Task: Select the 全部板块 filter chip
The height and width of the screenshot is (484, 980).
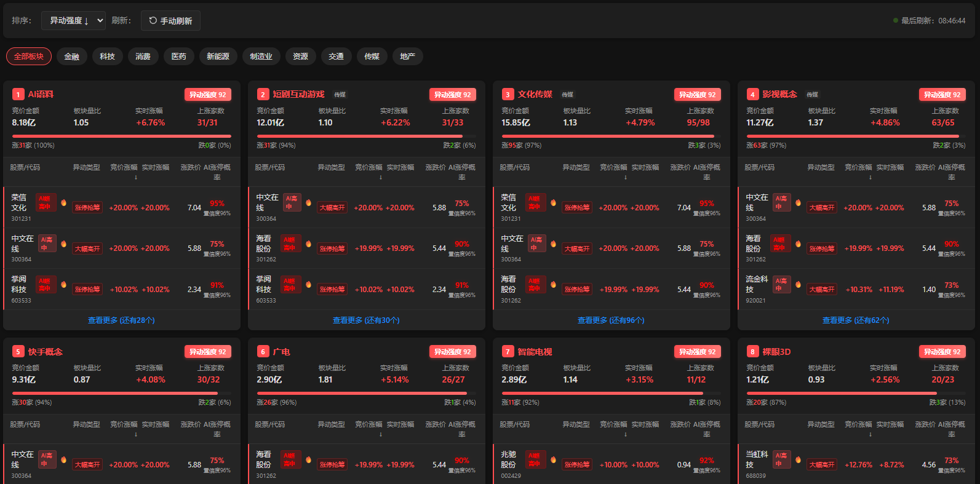Action: 29,57
